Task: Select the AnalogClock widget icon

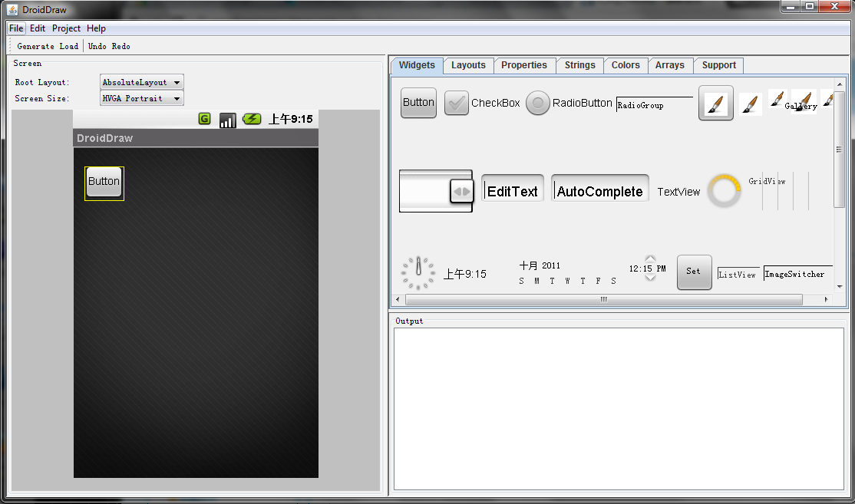Action: 418,272
